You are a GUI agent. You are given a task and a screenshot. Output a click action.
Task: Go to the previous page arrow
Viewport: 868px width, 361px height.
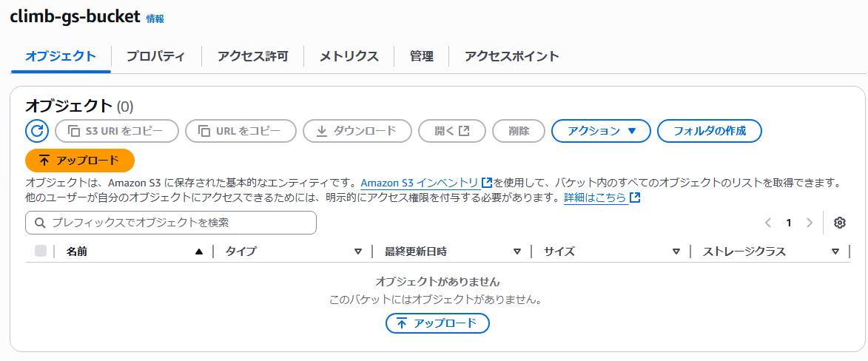point(768,223)
